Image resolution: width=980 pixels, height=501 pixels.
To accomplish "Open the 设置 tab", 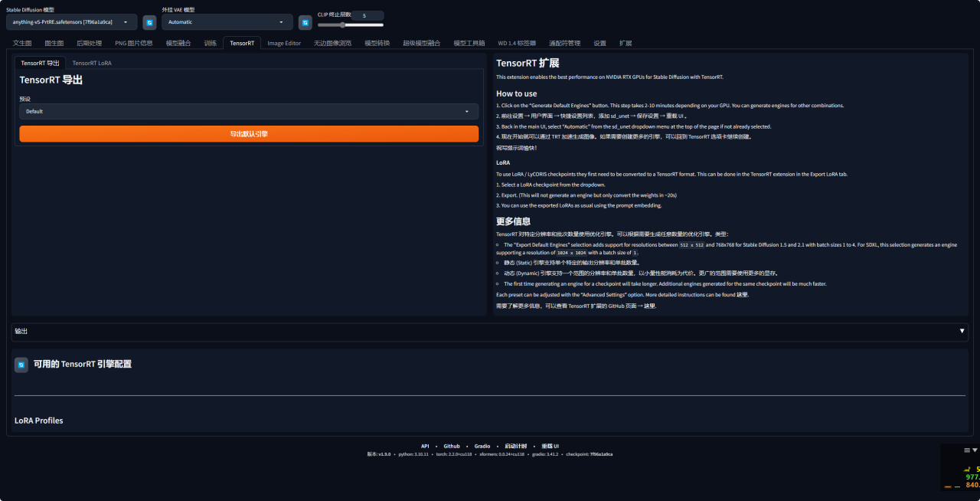I will (x=600, y=43).
